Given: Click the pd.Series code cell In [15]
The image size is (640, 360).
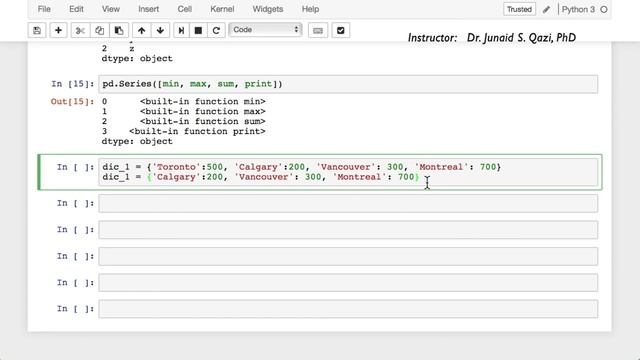Looking at the screenshot, I should click(348, 84).
